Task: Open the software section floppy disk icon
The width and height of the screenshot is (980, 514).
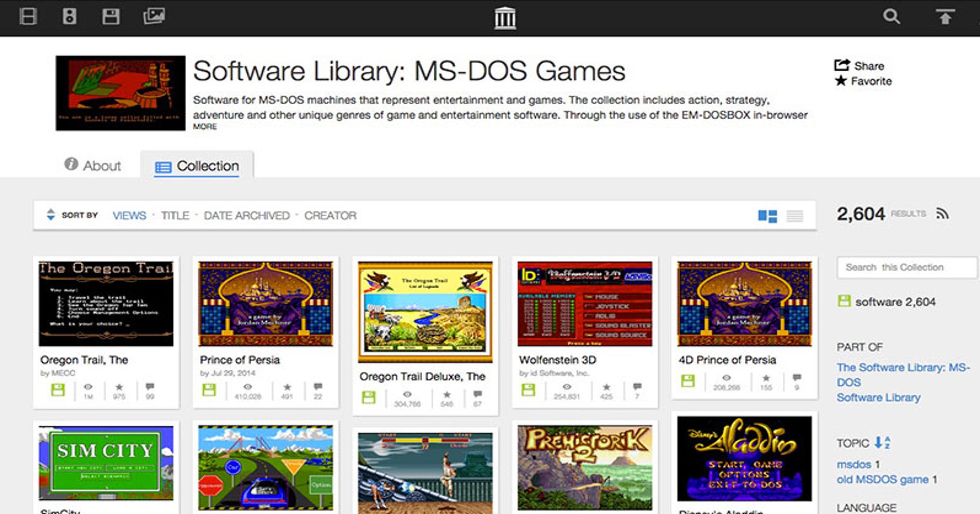Action: click(x=110, y=17)
